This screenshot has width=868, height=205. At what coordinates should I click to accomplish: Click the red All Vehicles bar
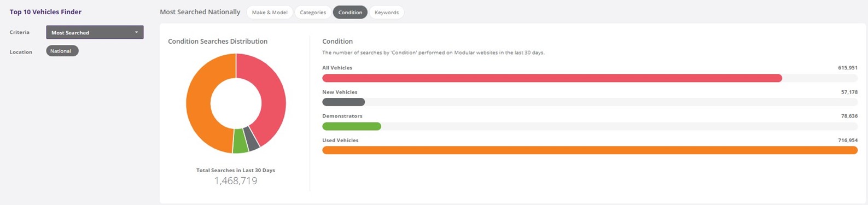pyautogui.click(x=552, y=78)
